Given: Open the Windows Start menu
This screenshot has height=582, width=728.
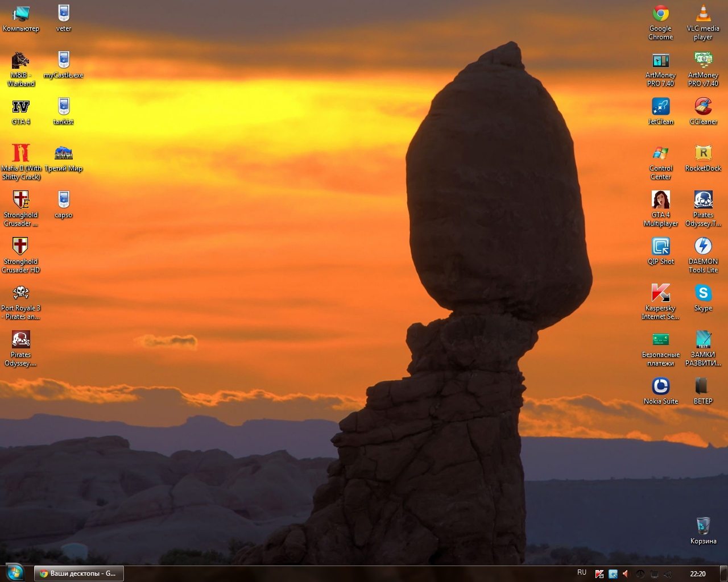Looking at the screenshot, I should [x=14, y=573].
